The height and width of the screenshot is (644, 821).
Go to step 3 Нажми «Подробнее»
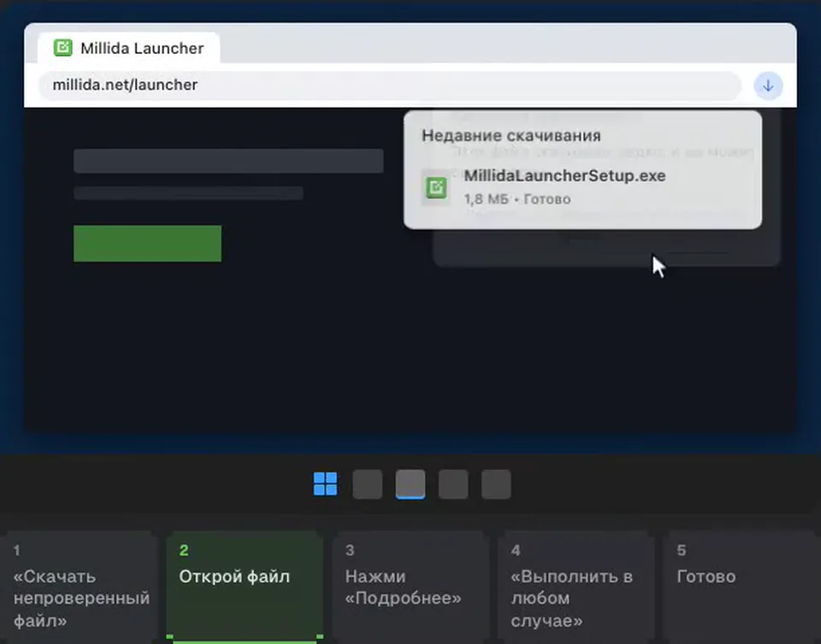click(x=410, y=588)
